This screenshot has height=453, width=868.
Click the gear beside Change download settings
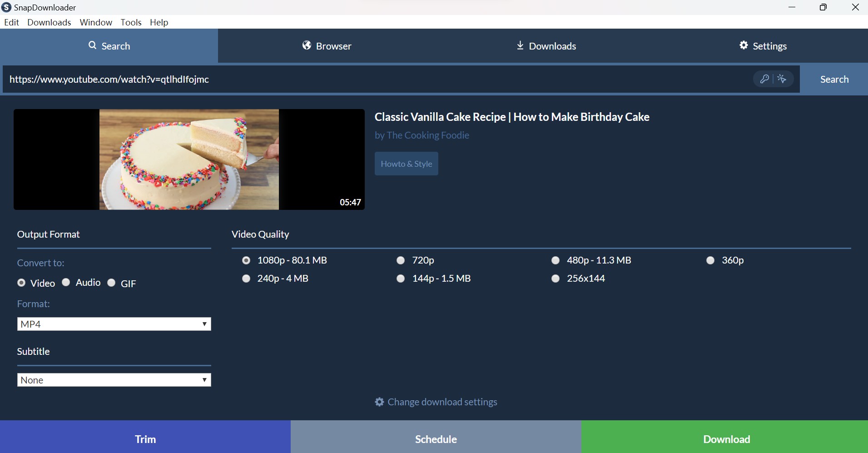[380, 402]
